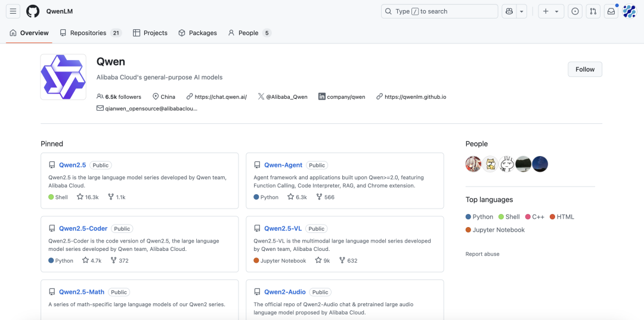Switch to the People tab

pyautogui.click(x=250, y=33)
